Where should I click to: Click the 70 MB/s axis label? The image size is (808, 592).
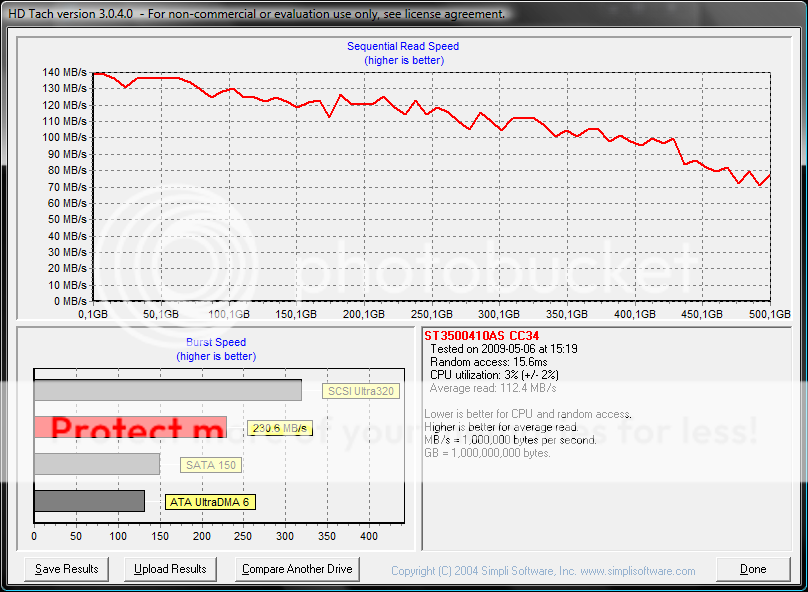67,187
